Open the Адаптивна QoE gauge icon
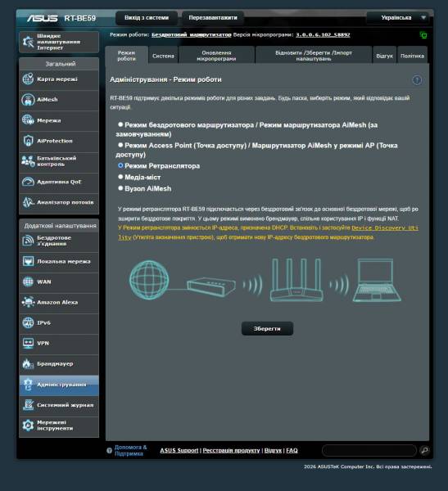This screenshot has width=448, height=491. pos(28,182)
